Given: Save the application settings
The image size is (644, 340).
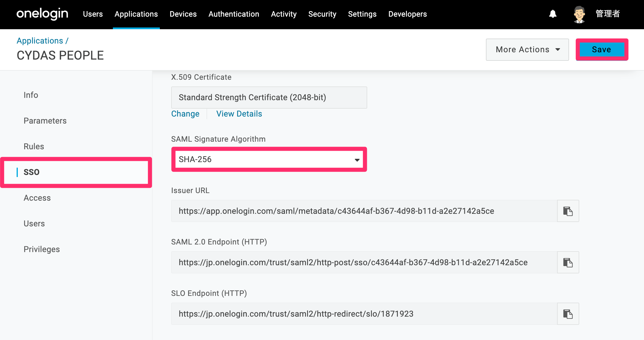Looking at the screenshot, I should point(602,50).
